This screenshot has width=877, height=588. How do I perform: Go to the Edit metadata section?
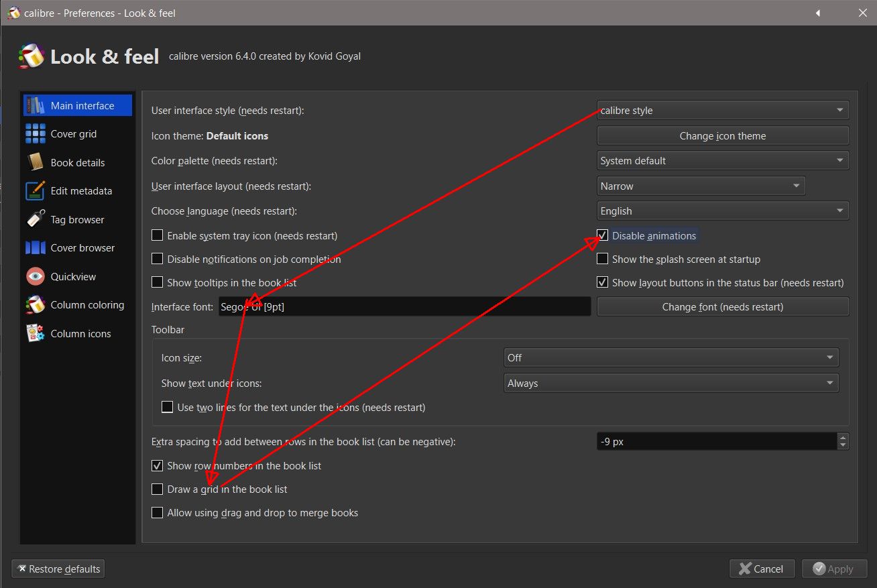coord(78,191)
